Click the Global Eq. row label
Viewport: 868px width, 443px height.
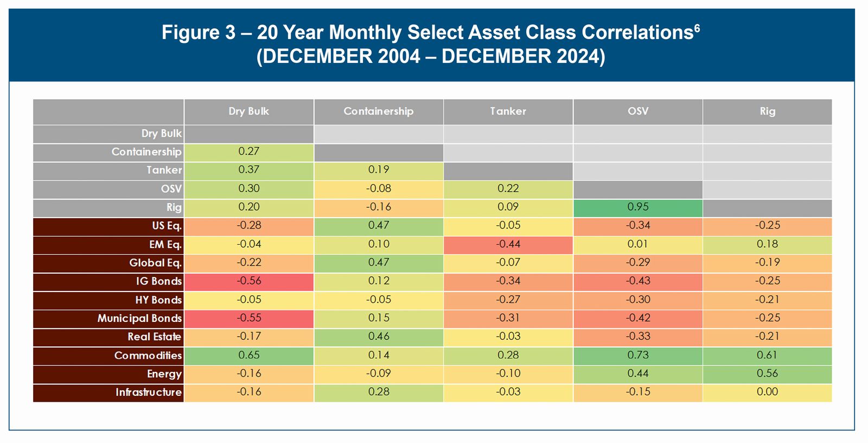coord(155,263)
